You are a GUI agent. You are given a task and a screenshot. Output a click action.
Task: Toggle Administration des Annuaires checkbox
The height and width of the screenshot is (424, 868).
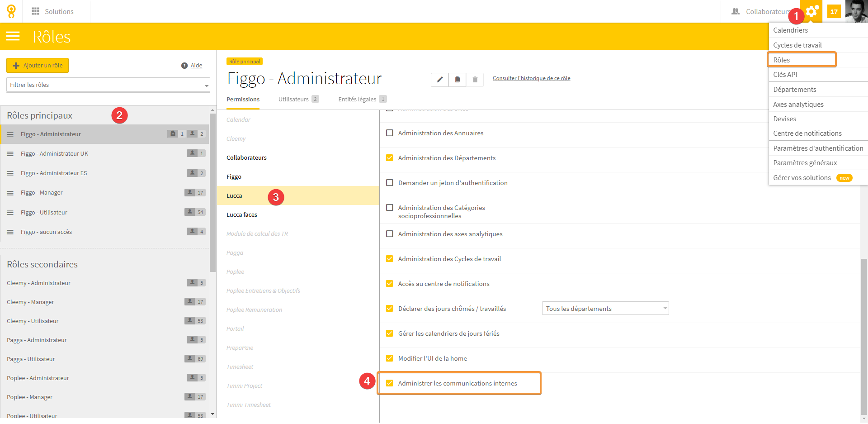point(390,133)
